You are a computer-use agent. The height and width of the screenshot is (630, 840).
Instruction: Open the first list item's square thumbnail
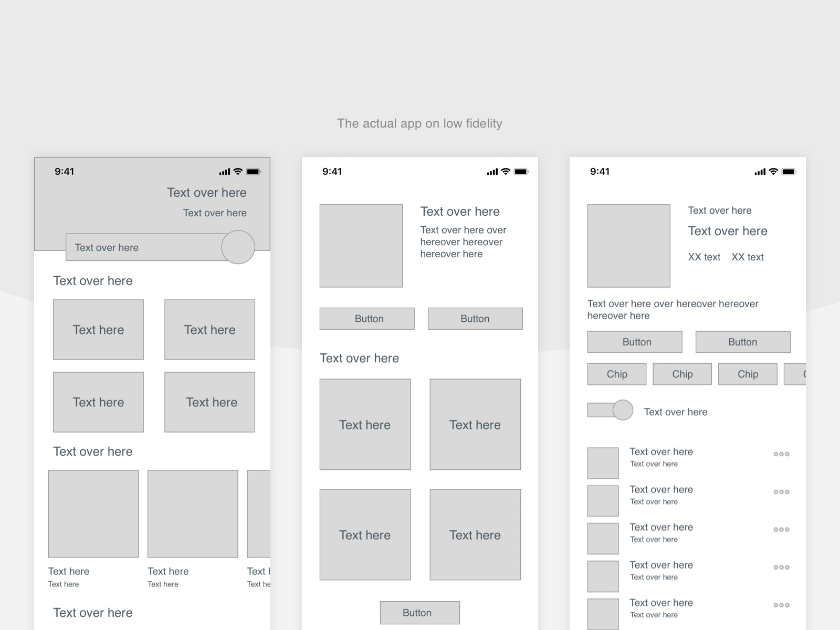(603, 463)
